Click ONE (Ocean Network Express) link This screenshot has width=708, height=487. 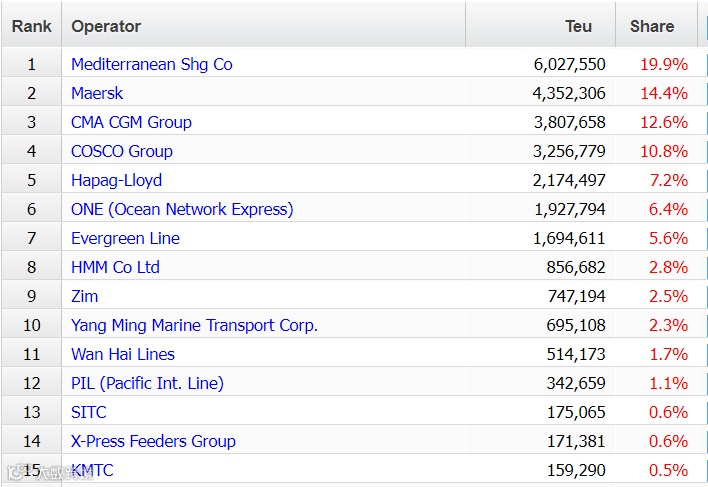click(x=182, y=209)
